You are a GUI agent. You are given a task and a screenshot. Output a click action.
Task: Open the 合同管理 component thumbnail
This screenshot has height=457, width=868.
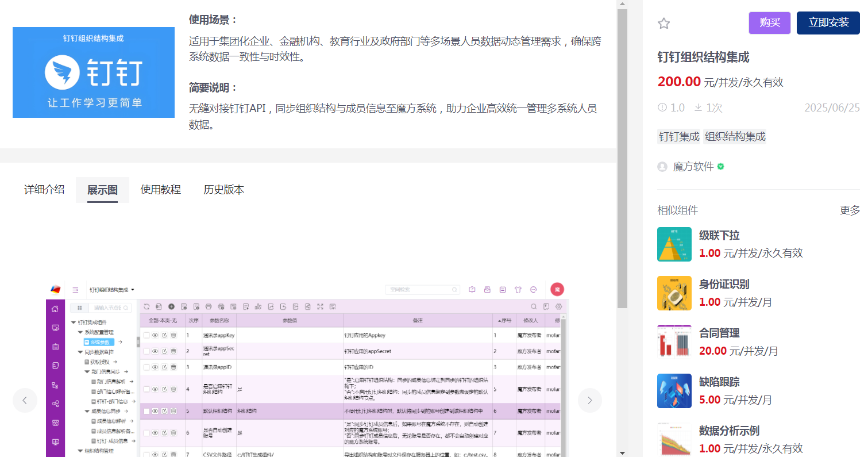click(x=674, y=342)
